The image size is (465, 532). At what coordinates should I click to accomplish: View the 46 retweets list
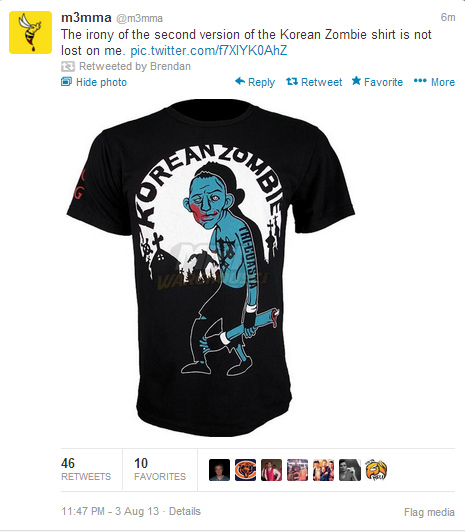tap(86, 469)
